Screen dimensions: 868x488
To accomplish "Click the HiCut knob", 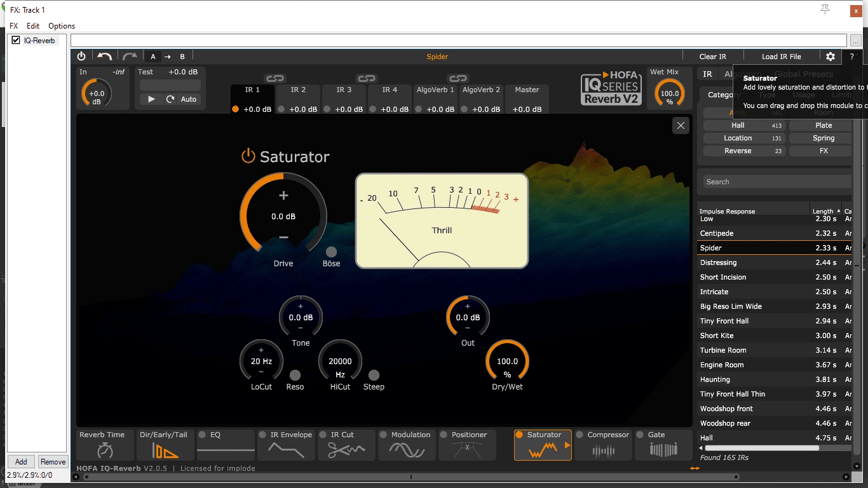I will pyautogui.click(x=340, y=361).
